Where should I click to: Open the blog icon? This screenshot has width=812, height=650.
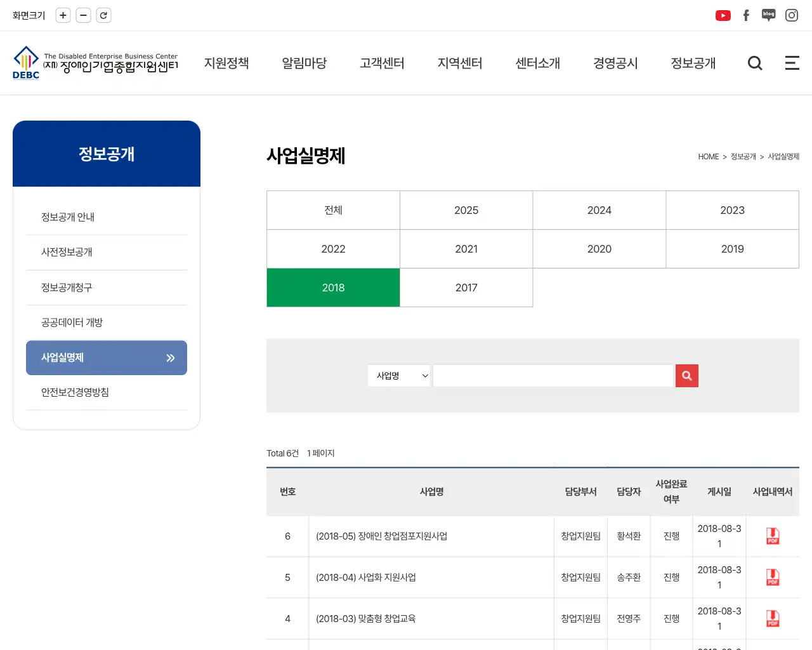pyautogui.click(x=769, y=15)
